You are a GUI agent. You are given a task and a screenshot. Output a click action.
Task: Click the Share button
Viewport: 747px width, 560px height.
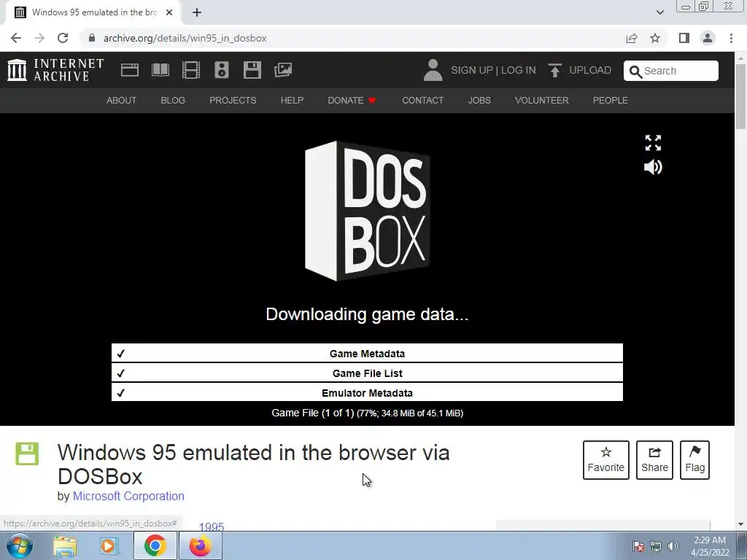point(654,460)
